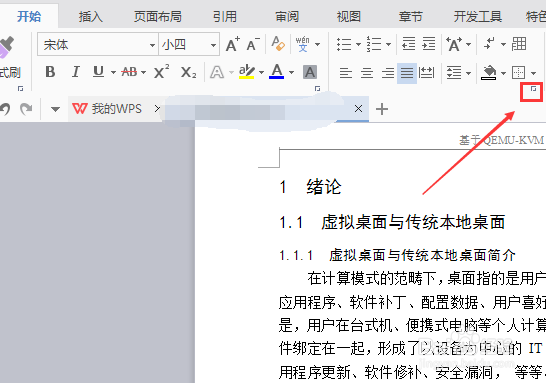Open the 审阅 tab
Screen dimensions: 546x383
287,16
